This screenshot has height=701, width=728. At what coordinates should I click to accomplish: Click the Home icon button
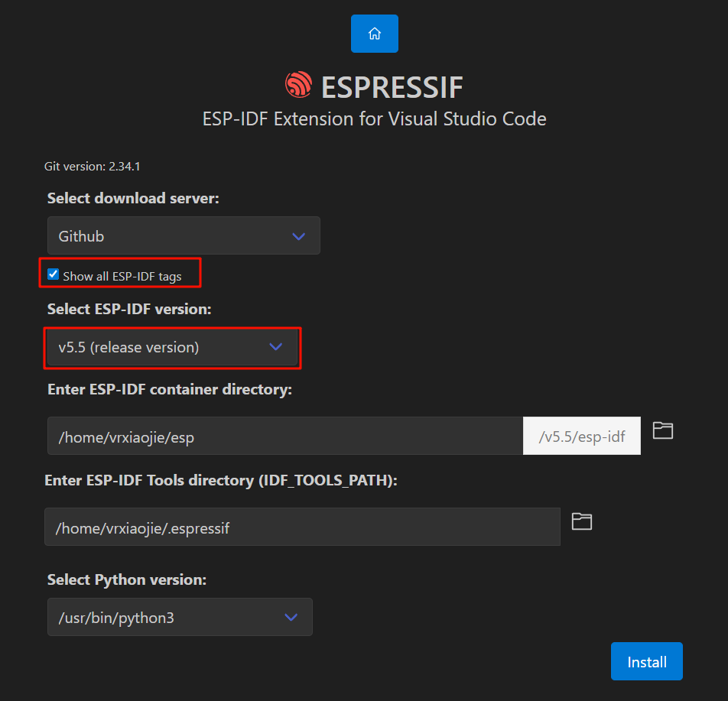(x=375, y=34)
